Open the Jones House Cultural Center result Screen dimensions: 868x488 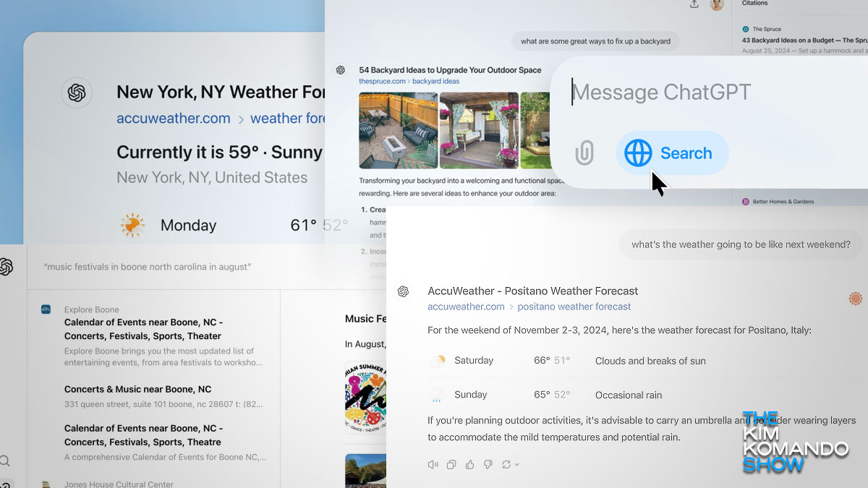119,484
